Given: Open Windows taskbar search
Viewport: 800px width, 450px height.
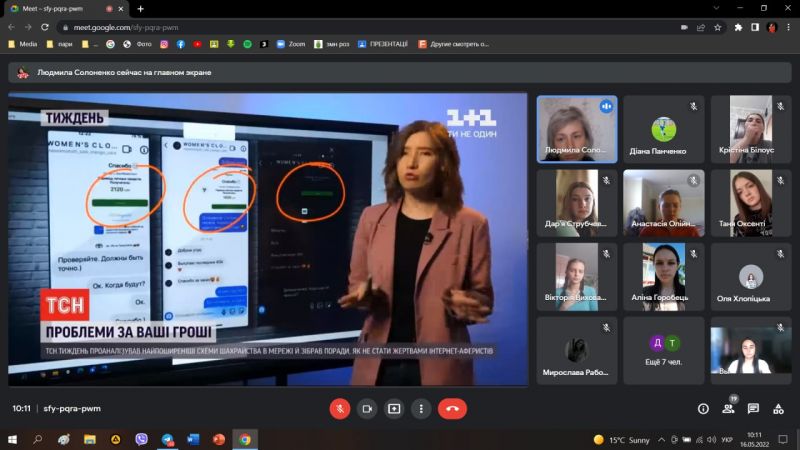Looking at the screenshot, I should 37,439.
